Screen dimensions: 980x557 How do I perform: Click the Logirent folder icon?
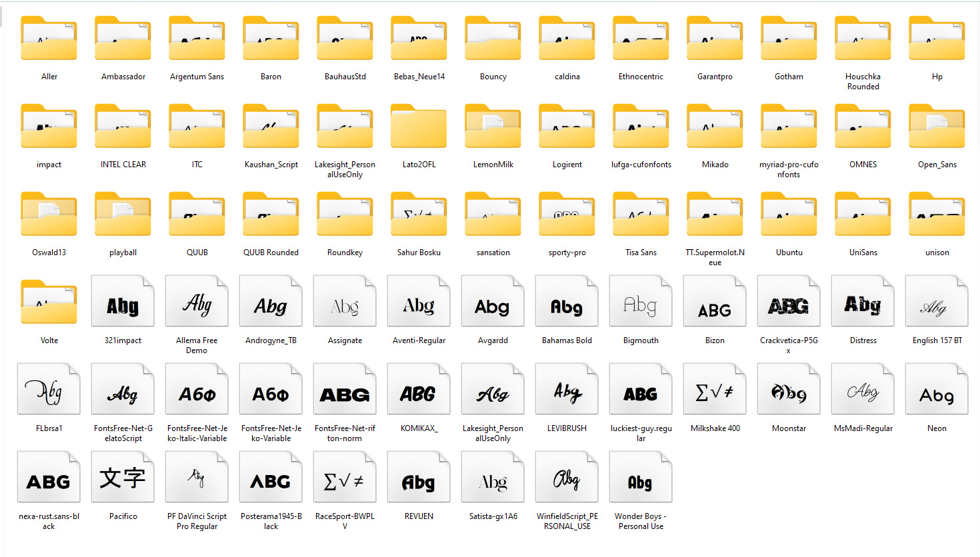click(x=567, y=127)
